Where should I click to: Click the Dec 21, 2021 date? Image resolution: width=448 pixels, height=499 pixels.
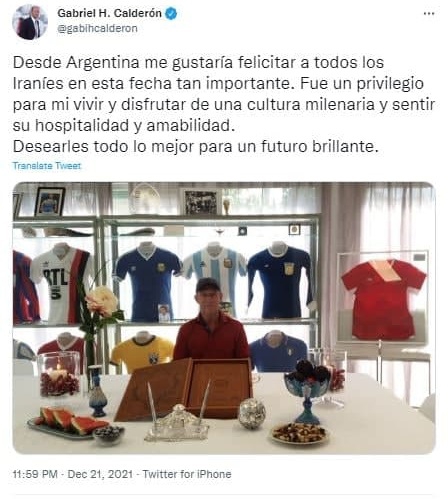[x=100, y=474]
